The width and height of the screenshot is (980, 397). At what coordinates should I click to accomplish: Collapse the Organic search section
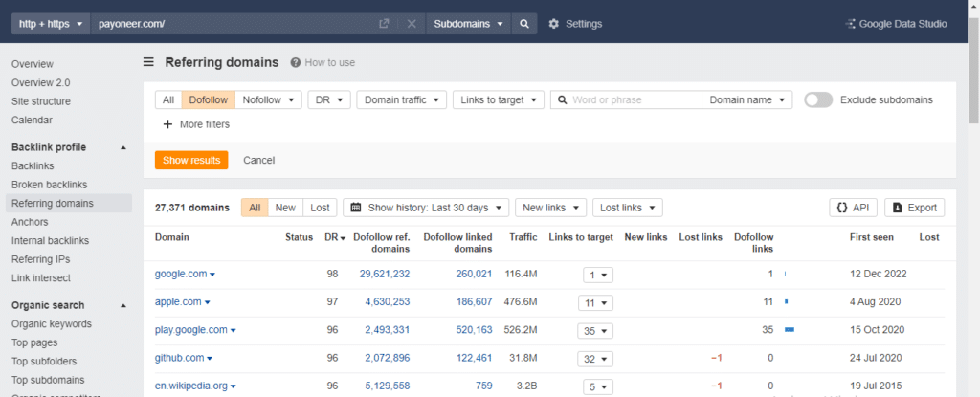123,306
